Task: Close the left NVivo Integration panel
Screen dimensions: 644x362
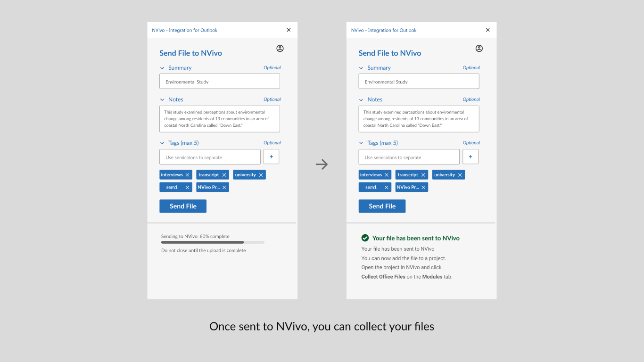Action: [289, 30]
